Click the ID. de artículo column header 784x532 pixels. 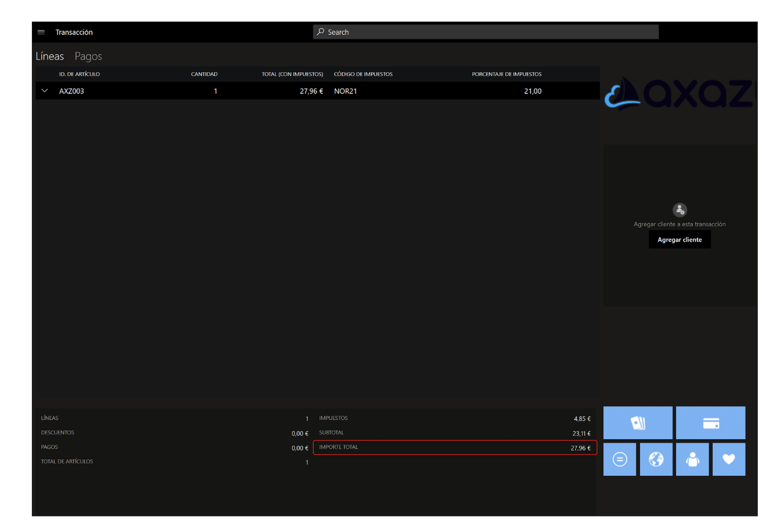coord(79,74)
